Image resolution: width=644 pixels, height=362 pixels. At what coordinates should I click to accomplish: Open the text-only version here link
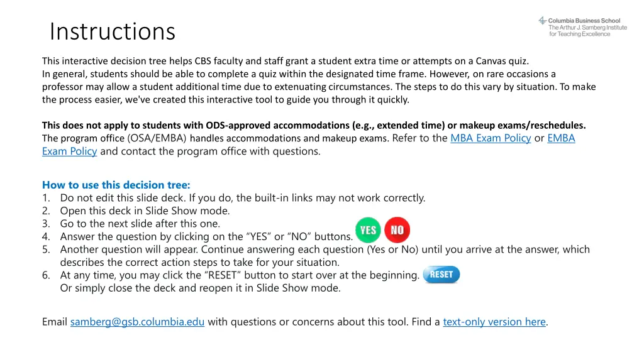494,322
